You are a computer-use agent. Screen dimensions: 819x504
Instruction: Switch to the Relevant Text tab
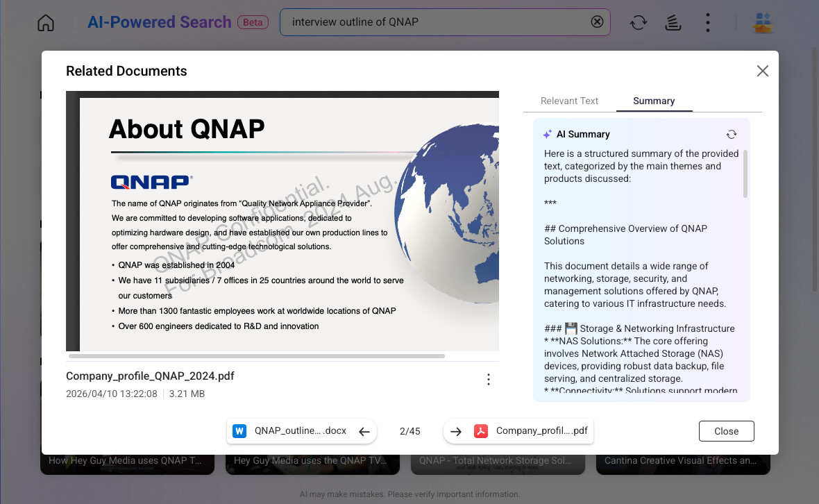[569, 101]
